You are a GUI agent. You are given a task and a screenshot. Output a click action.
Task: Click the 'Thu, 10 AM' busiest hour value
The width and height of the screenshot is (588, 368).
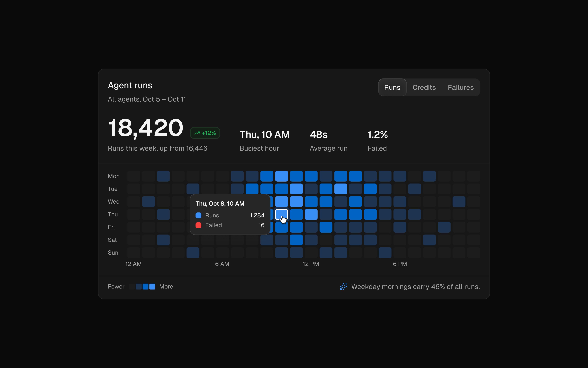tap(265, 135)
